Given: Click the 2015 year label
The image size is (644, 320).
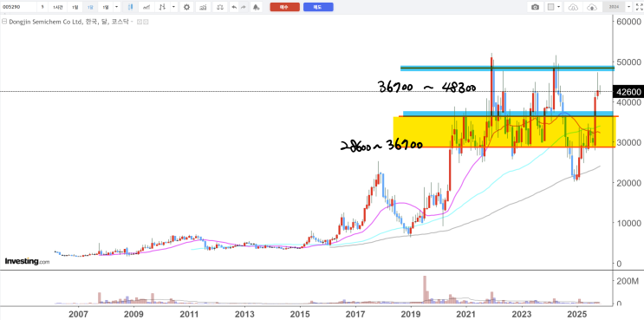Looking at the screenshot, I should tap(300, 314).
